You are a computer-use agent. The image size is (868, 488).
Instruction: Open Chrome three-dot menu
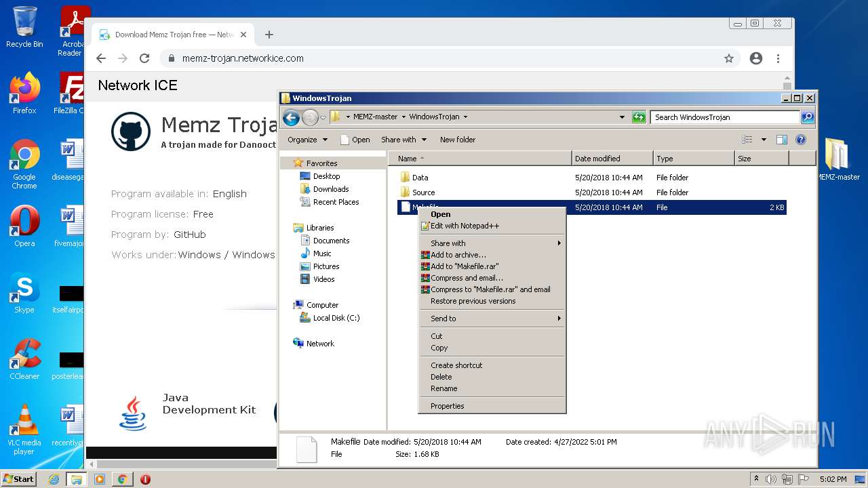click(x=778, y=58)
